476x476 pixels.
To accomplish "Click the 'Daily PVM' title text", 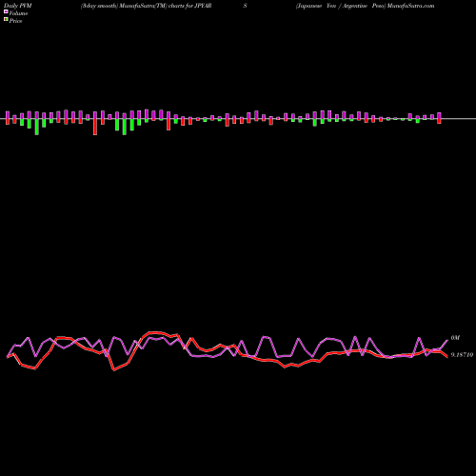I will [x=18, y=6].
